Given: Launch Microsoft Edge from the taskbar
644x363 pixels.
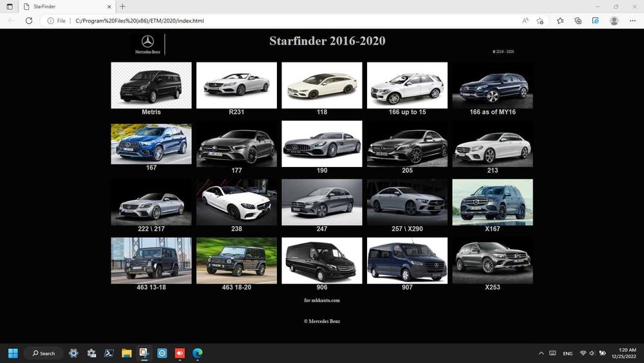Looking at the screenshot, I should point(198,353).
